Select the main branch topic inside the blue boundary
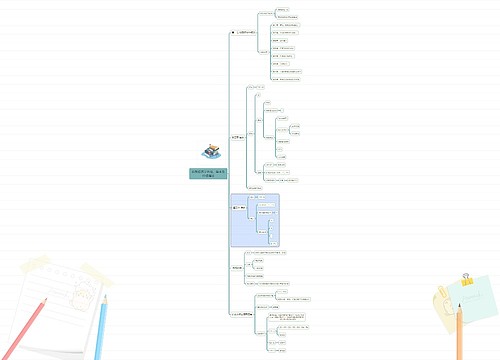The height and width of the screenshot is (360, 500). coord(239,208)
